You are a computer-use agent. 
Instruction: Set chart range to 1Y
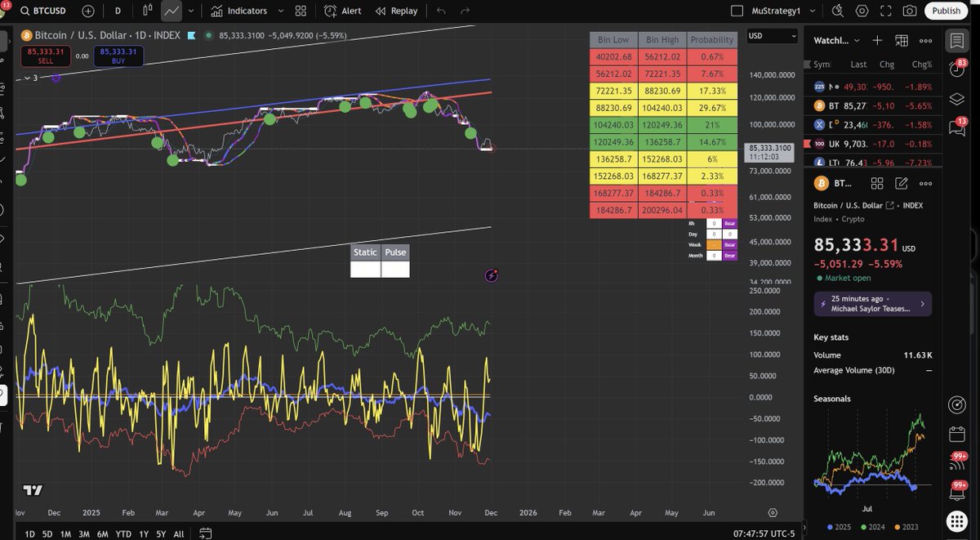tap(144, 533)
